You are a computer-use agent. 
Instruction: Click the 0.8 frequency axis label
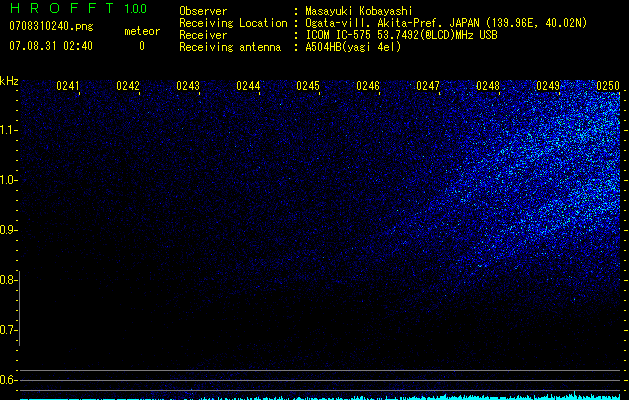[x=8, y=280]
